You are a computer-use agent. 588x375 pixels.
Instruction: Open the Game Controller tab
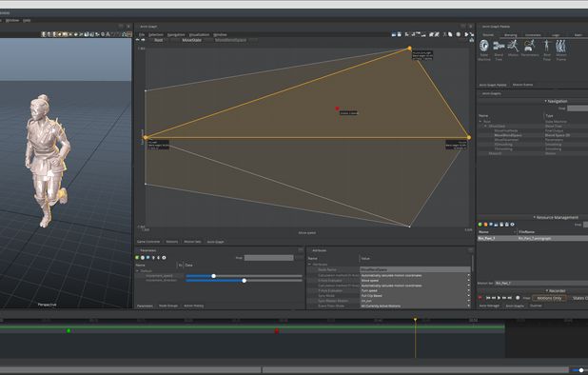(x=148, y=242)
